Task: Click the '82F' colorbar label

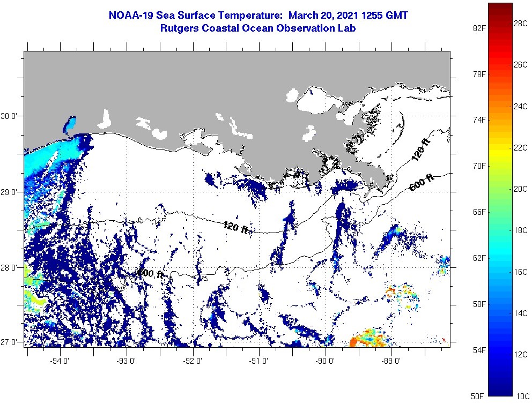Action: (x=479, y=28)
